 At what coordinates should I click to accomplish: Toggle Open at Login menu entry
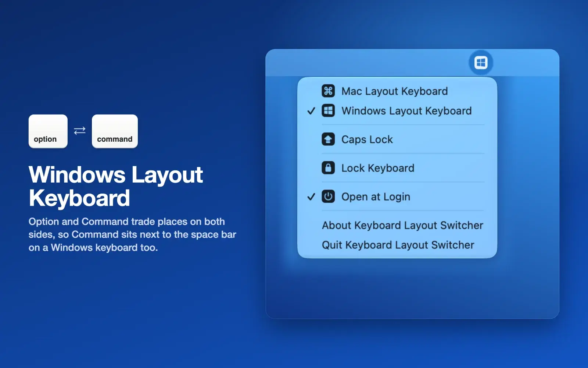coord(397,197)
